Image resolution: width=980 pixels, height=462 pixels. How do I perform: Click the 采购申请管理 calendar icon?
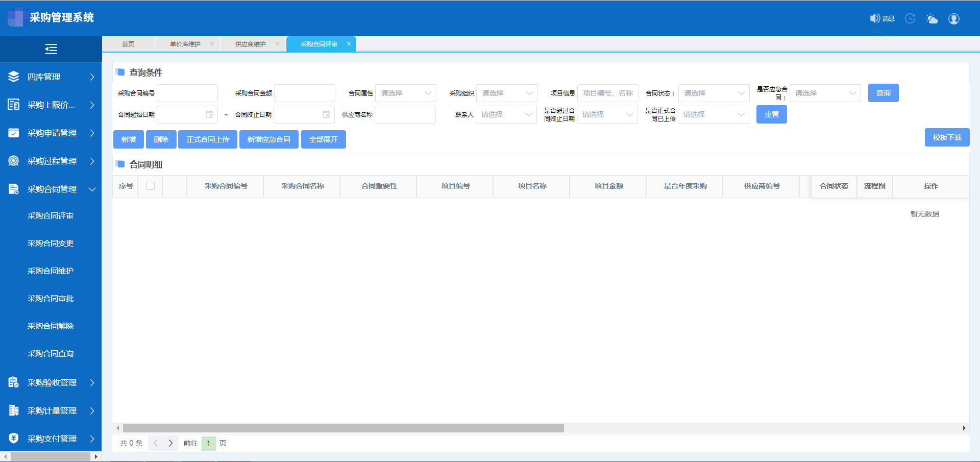14,133
